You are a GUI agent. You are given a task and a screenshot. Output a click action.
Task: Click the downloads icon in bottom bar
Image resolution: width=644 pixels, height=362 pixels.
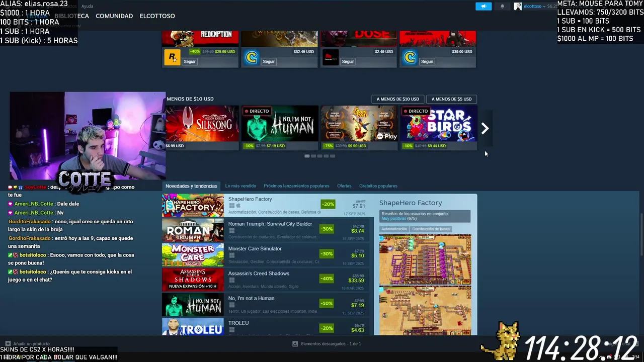(295, 344)
